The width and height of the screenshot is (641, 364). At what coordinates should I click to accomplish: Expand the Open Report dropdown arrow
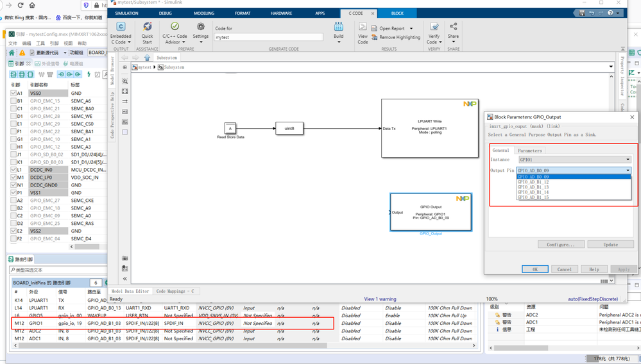(411, 29)
